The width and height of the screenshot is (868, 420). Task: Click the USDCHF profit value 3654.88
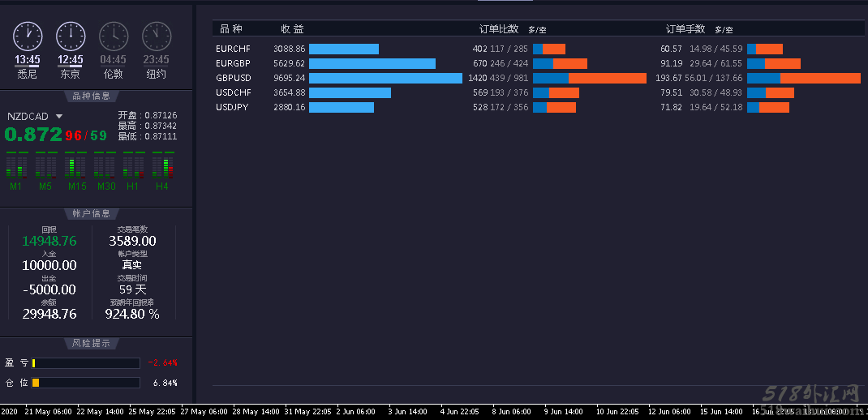click(x=289, y=92)
